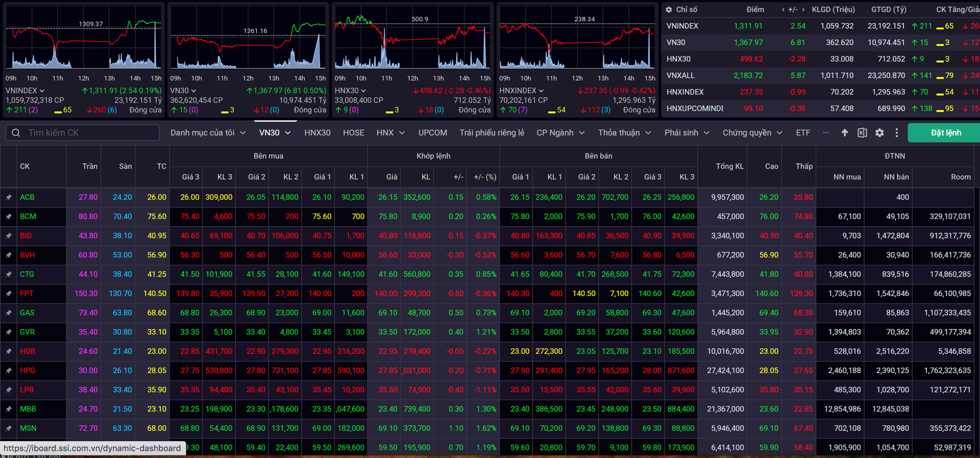Click HPG matched price 27.85
The height and width of the screenshot is (458, 980).
(387, 371)
